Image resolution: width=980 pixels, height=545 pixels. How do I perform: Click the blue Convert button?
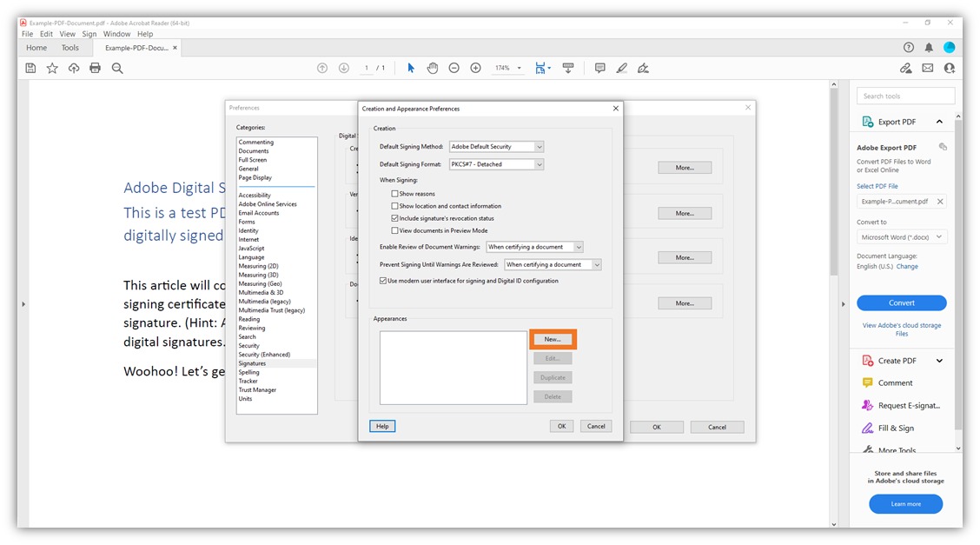[x=902, y=303]
